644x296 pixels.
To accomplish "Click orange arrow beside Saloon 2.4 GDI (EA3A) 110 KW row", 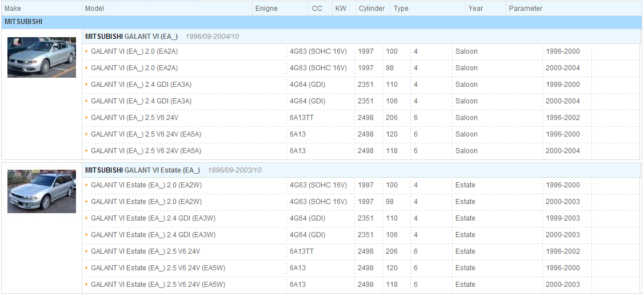I will [x=87, y=84].
